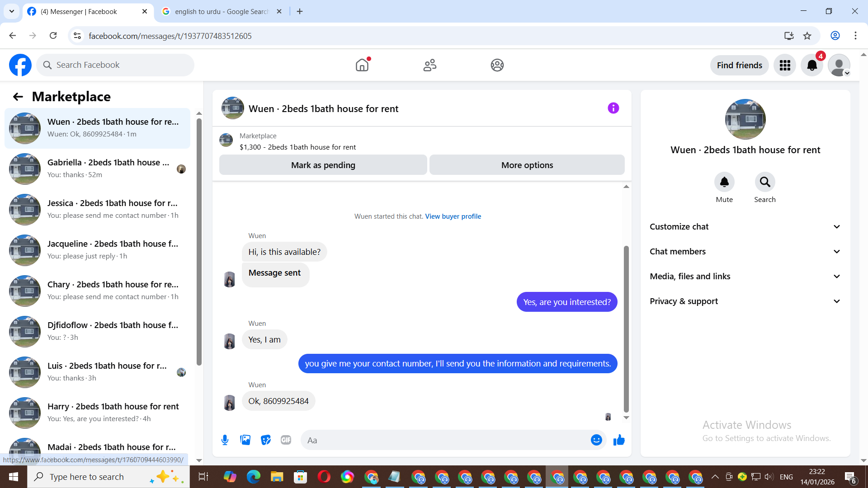Screen dimensions: 868x488
Task: Open the Facebook notifications bell
Action: pos(812,65)
